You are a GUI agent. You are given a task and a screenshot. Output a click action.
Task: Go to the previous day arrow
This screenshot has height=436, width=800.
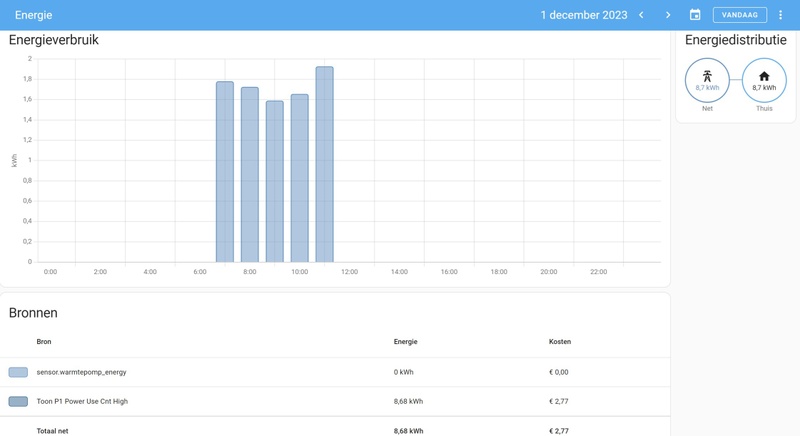641,15
